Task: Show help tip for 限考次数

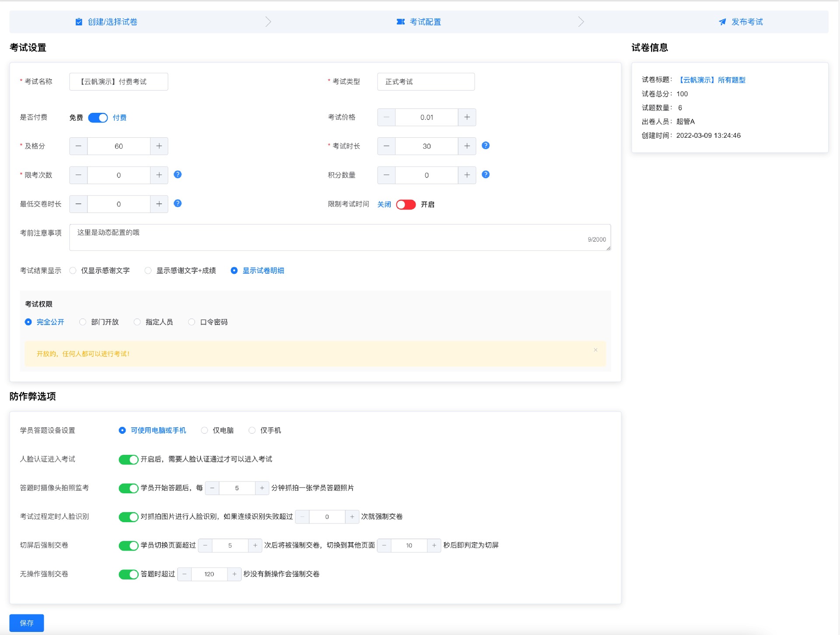Action: pyautogui.click(x=178, y=174)
